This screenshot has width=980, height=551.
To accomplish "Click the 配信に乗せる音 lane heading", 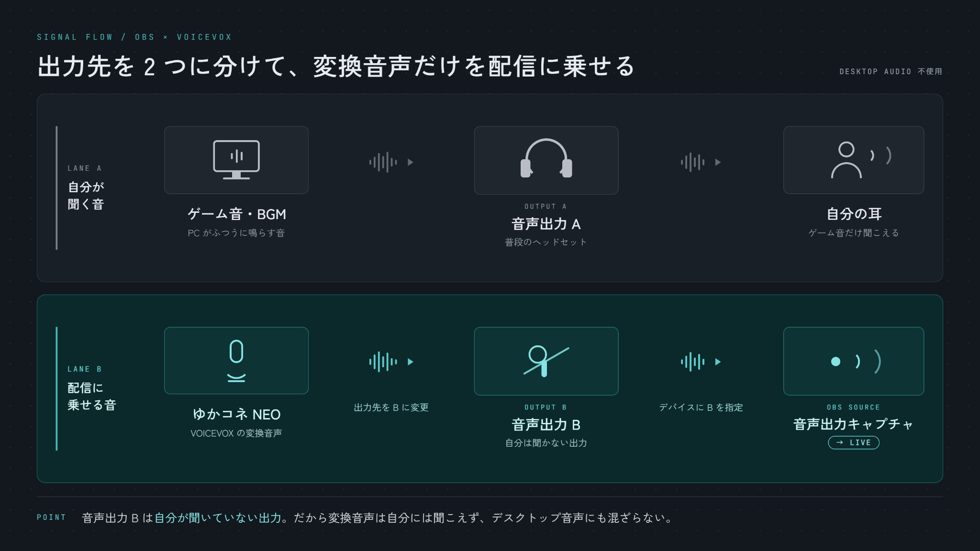I will 92,397.
